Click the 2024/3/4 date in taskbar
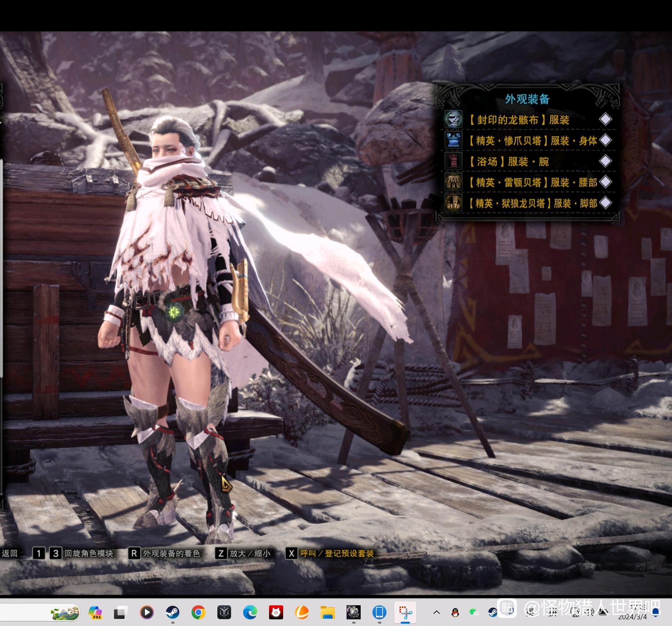Image resolution: width=672 pixels, height=626 pixels. tap(632, 617)
